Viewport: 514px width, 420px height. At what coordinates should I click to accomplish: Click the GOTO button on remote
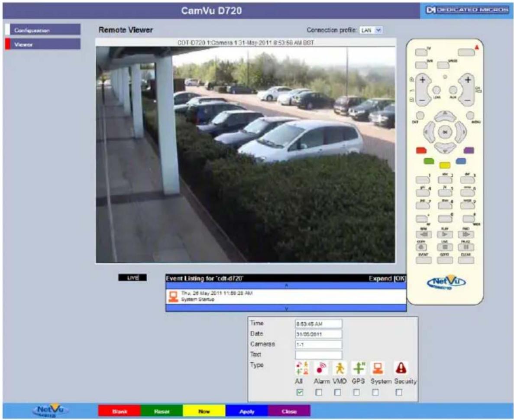(x=445, y=260)
